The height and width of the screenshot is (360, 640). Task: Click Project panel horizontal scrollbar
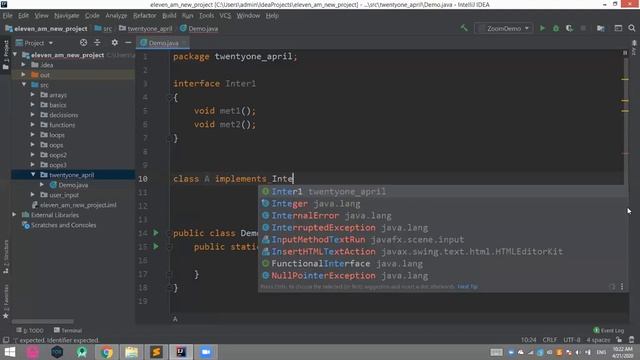(x=42, y=321)
